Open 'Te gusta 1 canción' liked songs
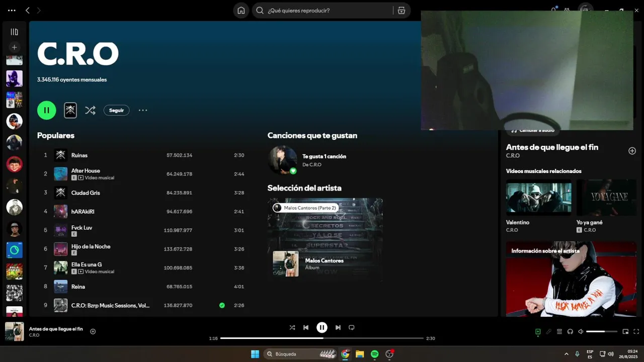Viewport: 644px width, 362px height. 324,156
